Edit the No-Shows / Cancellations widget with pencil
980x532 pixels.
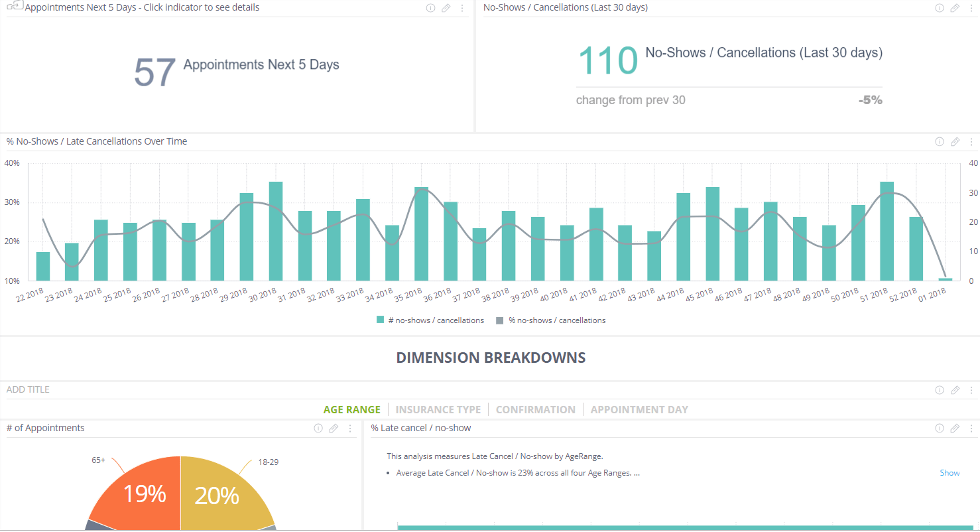tap(955, 8)
